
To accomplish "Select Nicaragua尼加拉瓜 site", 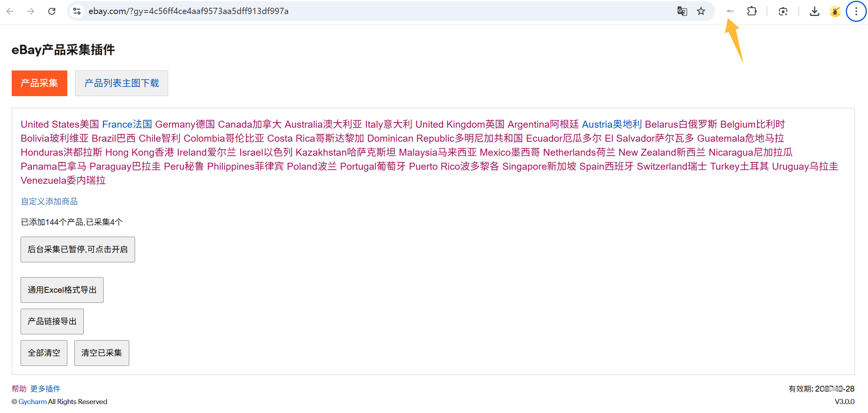I will coord(750,153).
